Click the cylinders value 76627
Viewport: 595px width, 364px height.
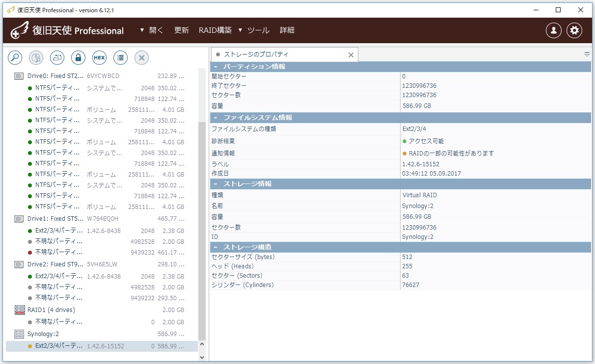click(x=410, y=285)
